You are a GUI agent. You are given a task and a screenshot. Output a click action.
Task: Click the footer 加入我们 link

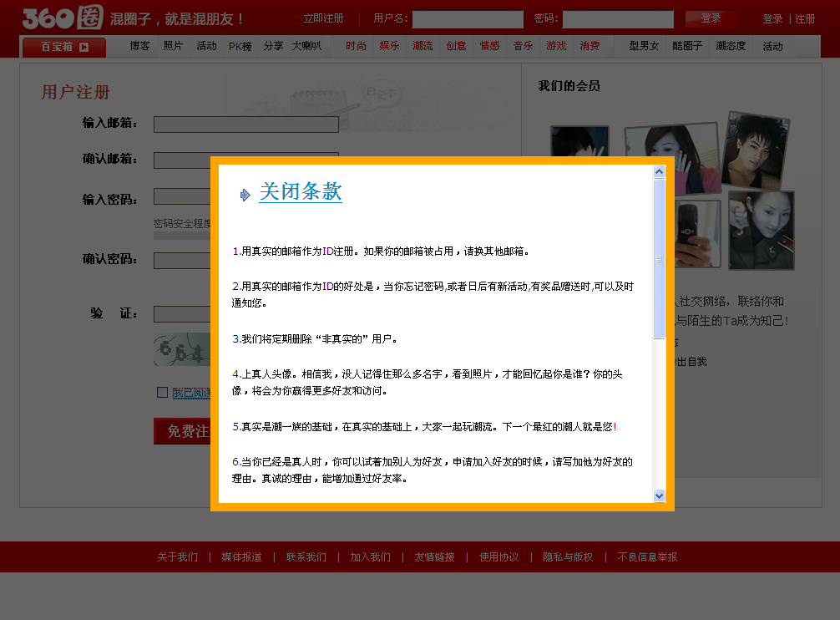(370, 557)
